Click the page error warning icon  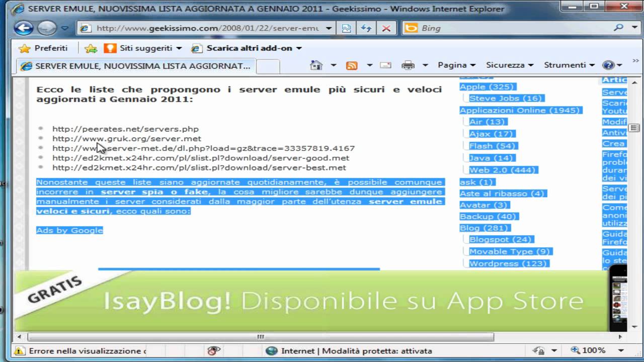click(20, 351)
